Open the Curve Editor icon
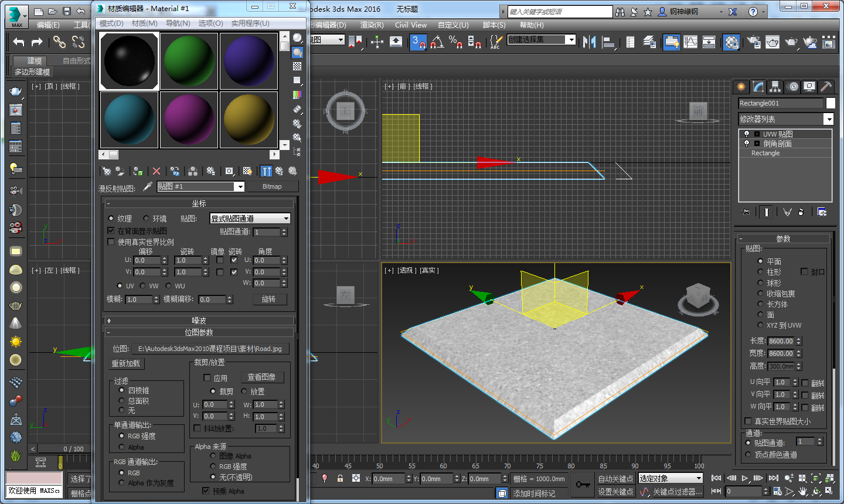Image resolution: width=844 pixels, height=504 pixels. 690,42
